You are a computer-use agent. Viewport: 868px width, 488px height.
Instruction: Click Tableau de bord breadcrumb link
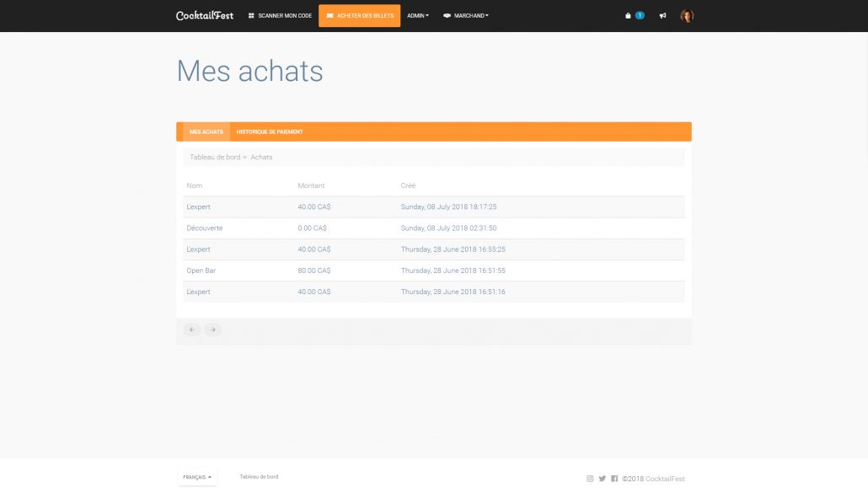click(215, 158)
